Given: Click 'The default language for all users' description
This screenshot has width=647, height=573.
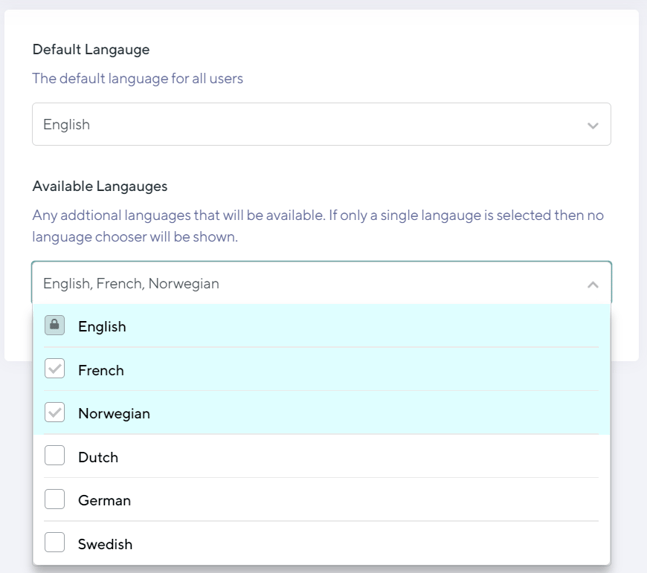Looking at the screenshot, I should [137, 78].
